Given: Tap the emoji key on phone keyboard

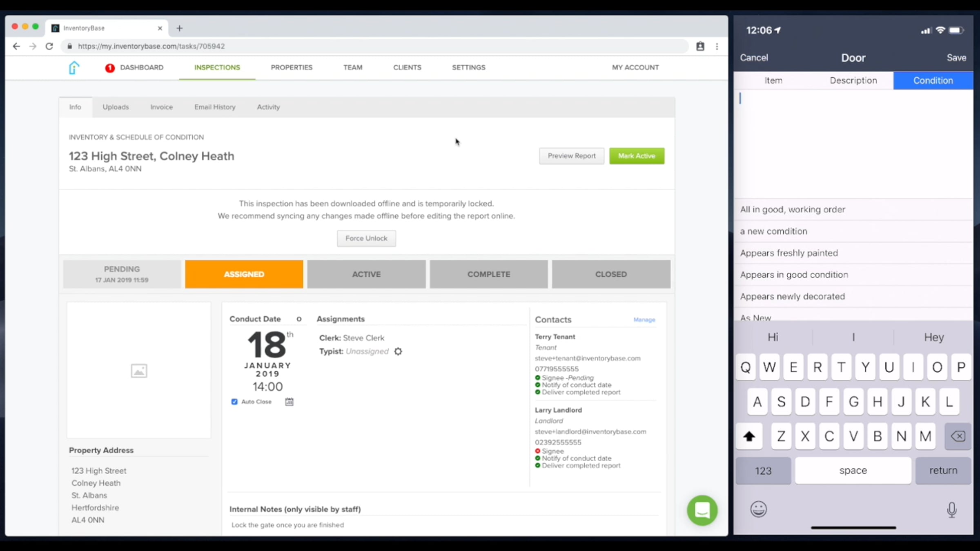Looking at the screenshot, I should tap(759, 509).
